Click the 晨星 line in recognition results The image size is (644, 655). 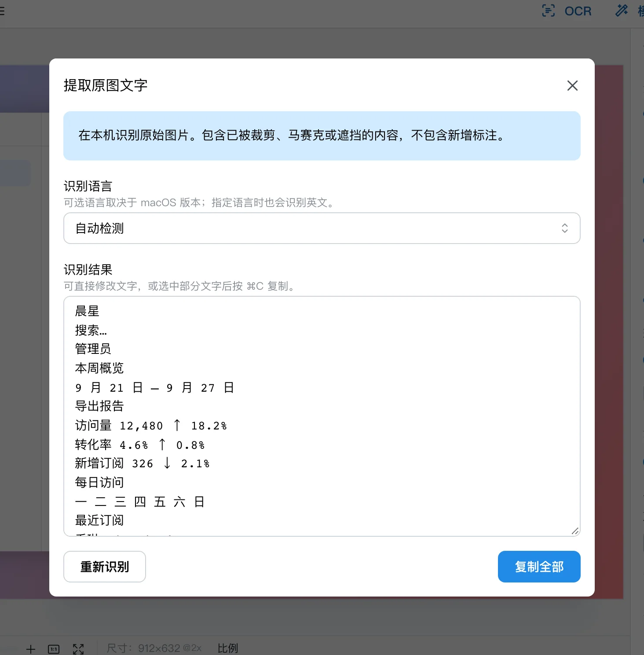tap(87, 311)
